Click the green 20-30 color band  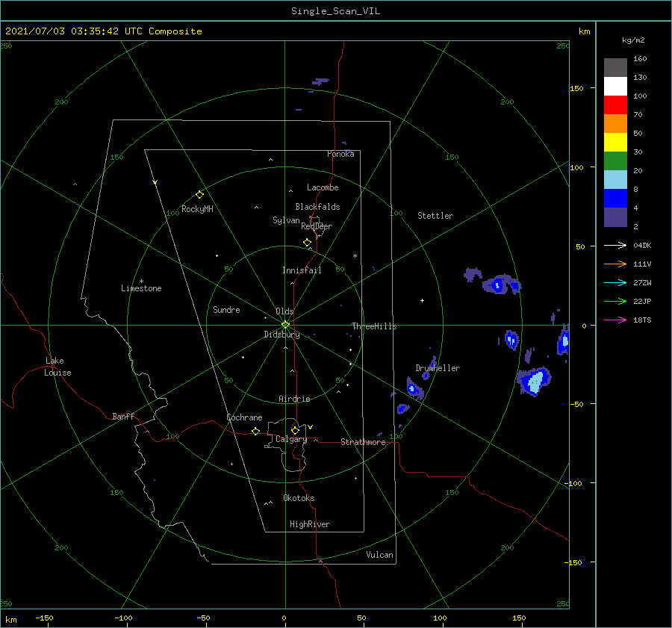[x=615, y=161]
